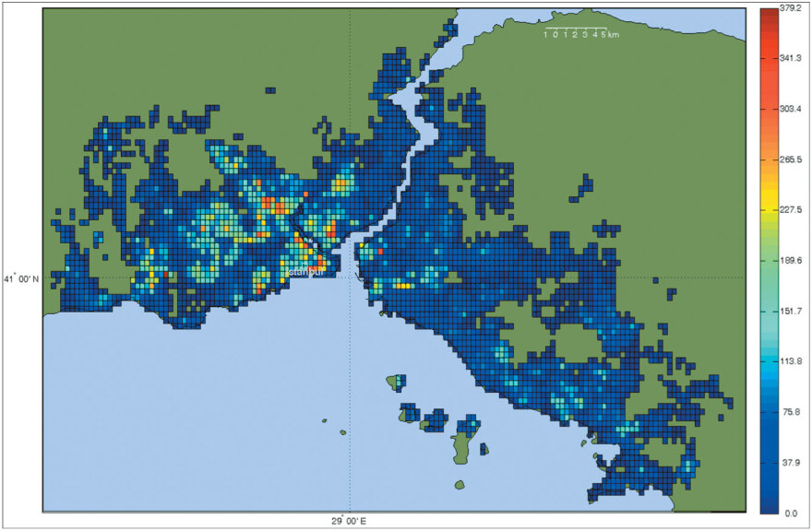Viewport: 812px width, 531px height.
Task: Click the 41° 00' N latitude label
Action: click(x=22, y=278)
